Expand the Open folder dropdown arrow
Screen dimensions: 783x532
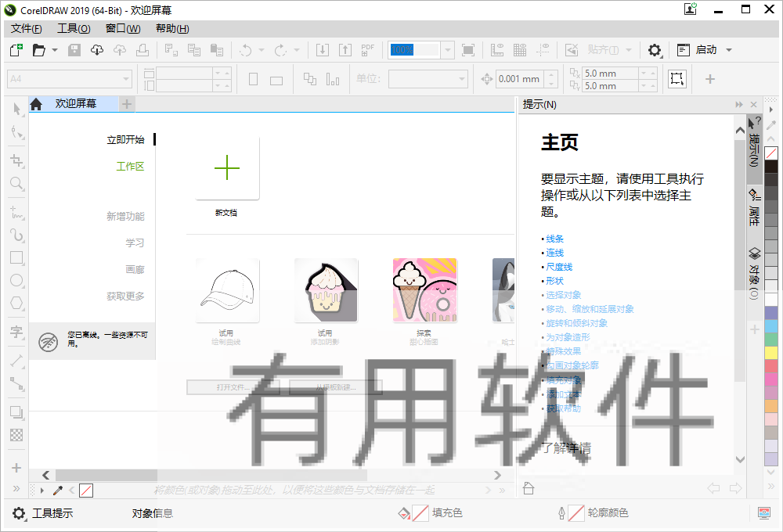[x=55, y=50]
